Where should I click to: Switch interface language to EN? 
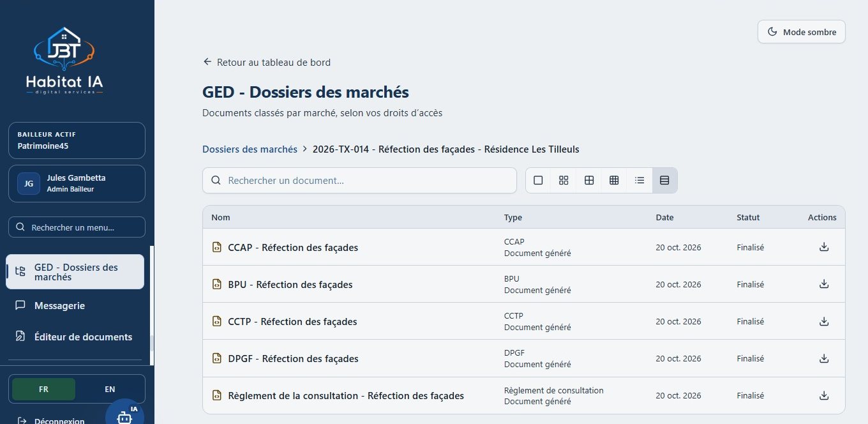[x=110, y=389]
